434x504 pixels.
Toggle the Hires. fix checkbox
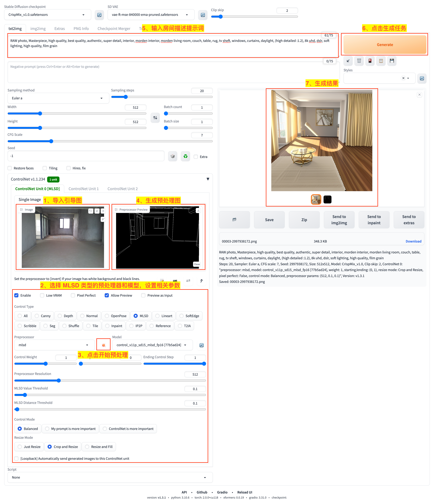(69, 168)
